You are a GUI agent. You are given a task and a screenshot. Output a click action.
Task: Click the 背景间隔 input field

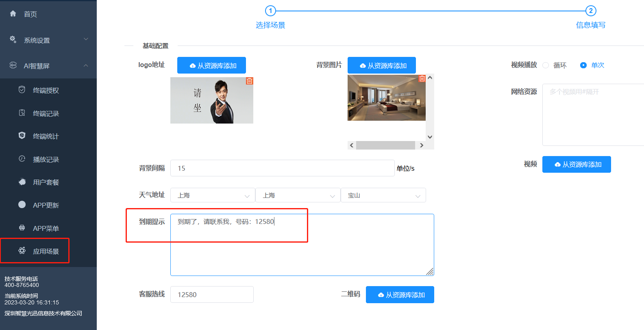pyautogui.click(x=282, y=168)
